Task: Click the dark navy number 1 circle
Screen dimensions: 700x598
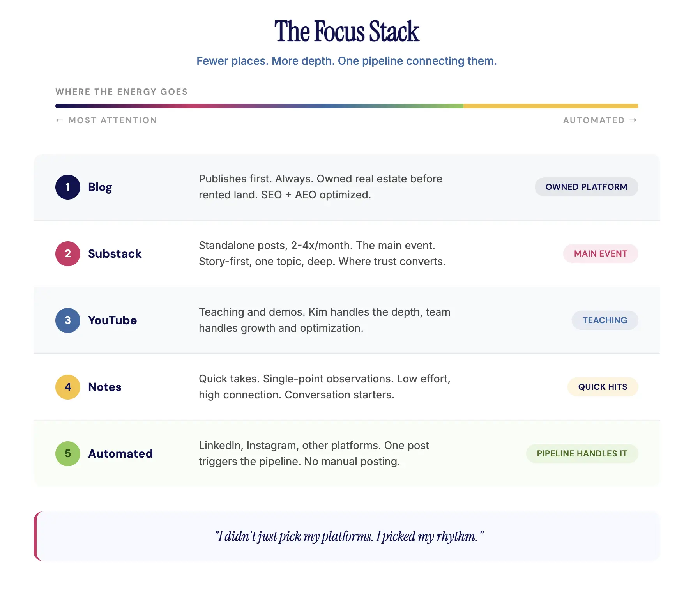Action: (68, 187)
